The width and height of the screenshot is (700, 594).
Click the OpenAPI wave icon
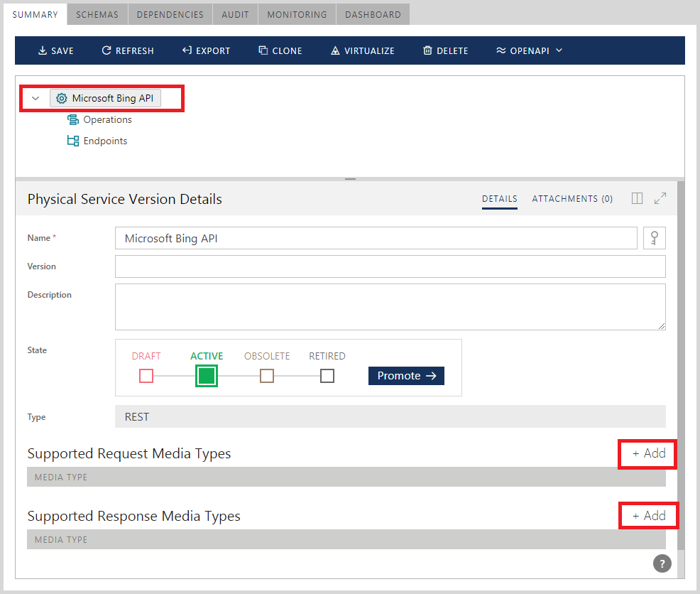(501, 50)
